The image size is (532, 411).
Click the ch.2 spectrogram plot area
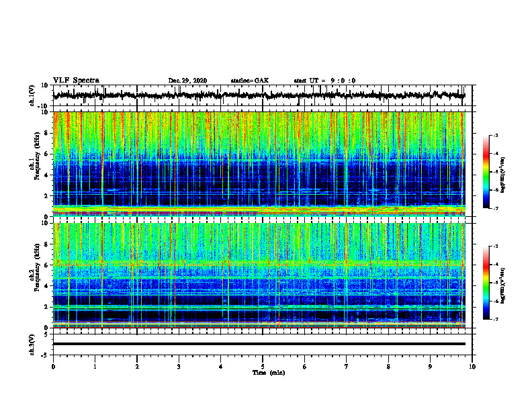pos(259,275)
